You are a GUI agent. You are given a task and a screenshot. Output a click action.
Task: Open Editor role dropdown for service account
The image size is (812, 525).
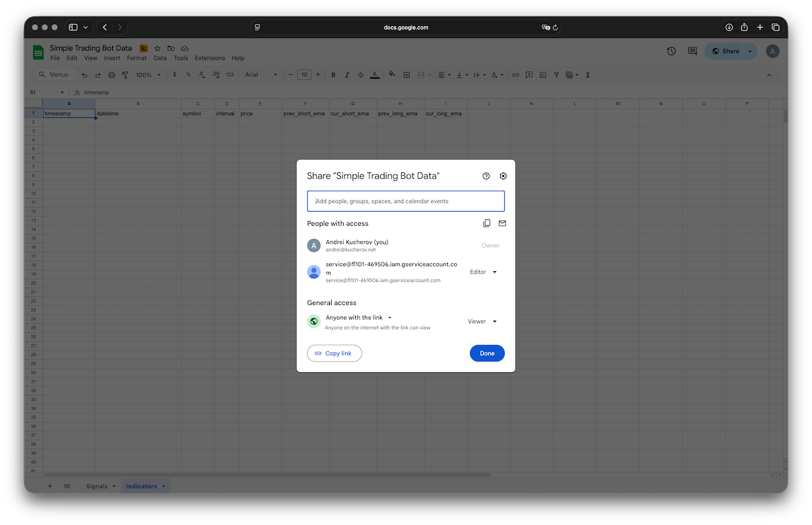[x=483, y=272]
